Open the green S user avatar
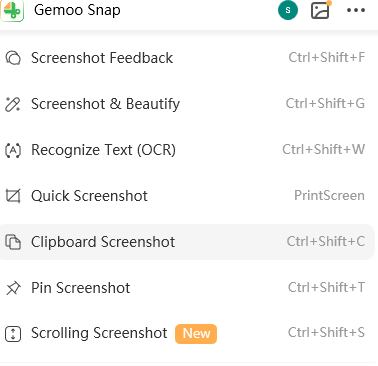378x366 pixels. click(288, 10)
